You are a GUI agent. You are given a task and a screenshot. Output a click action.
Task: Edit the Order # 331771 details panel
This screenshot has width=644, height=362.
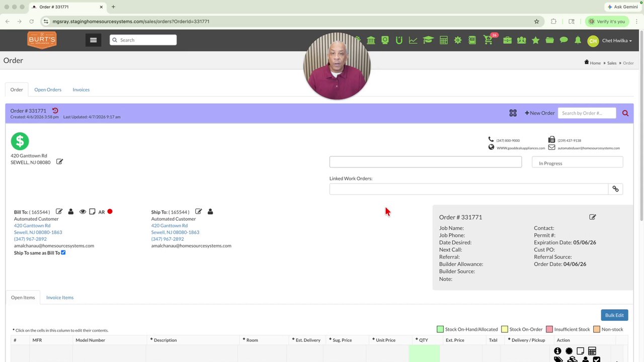tap(593, 217)
